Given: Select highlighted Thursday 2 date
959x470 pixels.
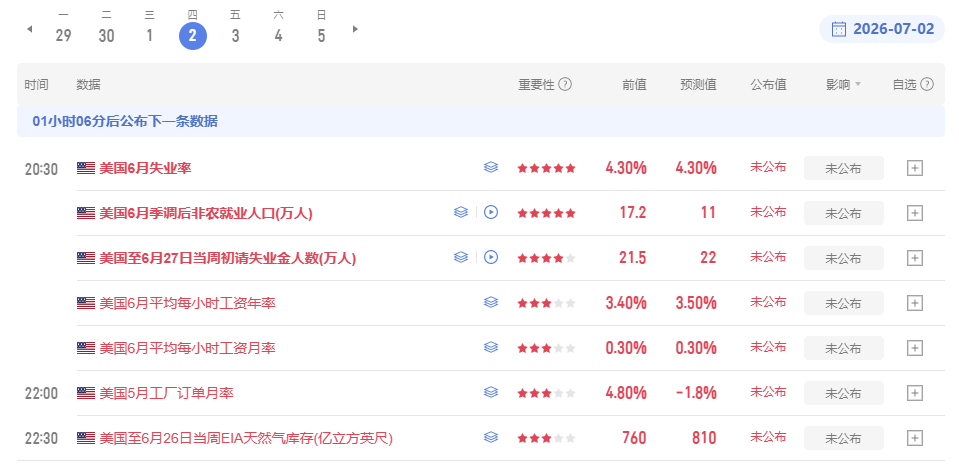Looking at the screenshot, I should (x=193, y=35).
